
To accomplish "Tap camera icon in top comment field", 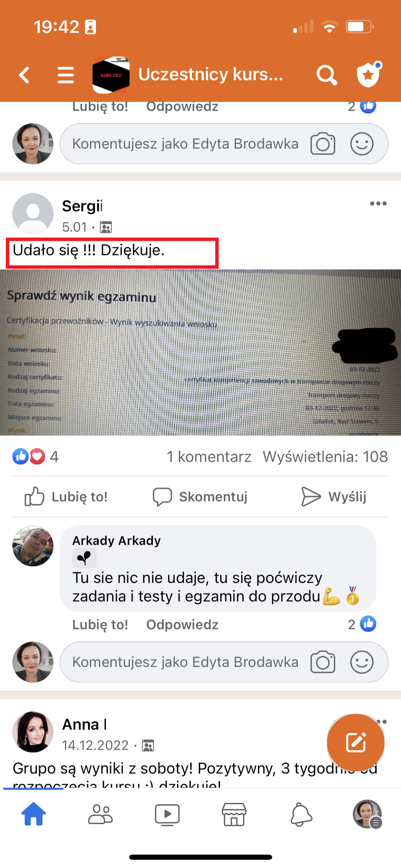I will point(323,144).
